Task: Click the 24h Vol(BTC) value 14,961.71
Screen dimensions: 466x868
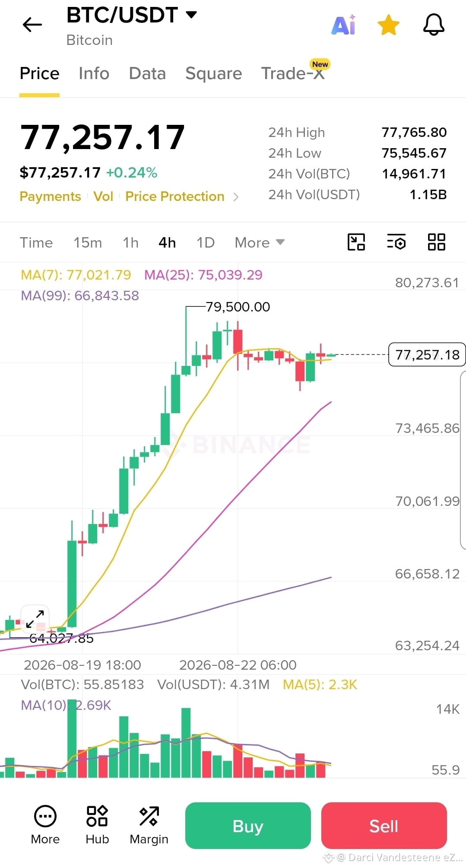Action: tap(414, 174)
